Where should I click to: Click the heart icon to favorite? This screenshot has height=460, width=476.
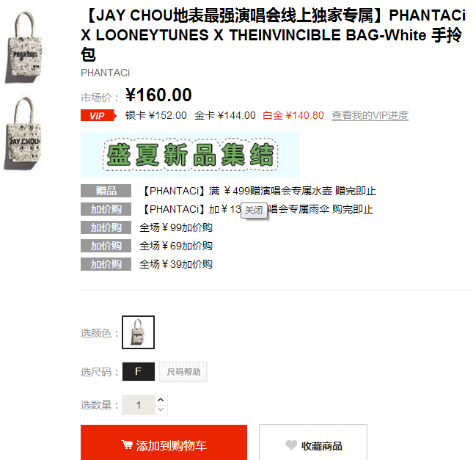(291, 445)
